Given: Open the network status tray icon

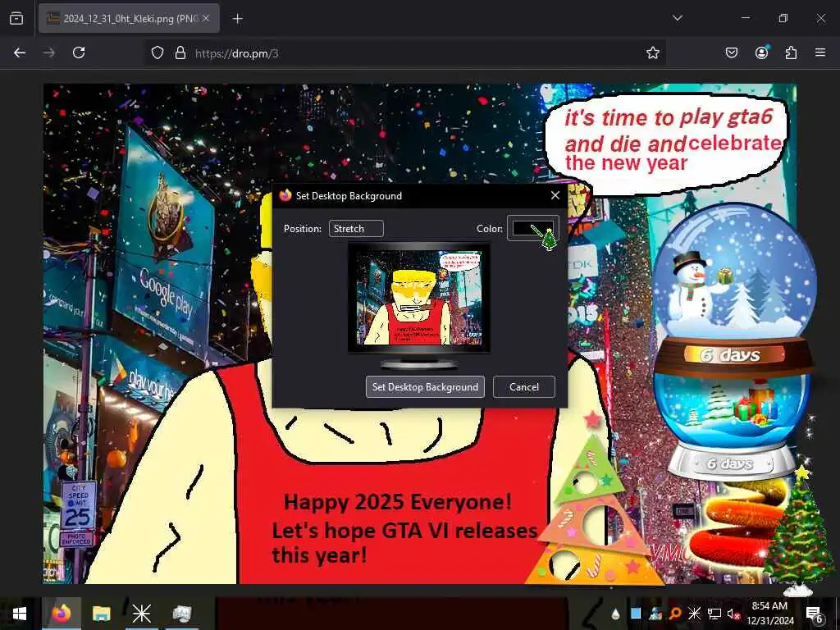Looking at the screenshot, I should click(714, 614).
